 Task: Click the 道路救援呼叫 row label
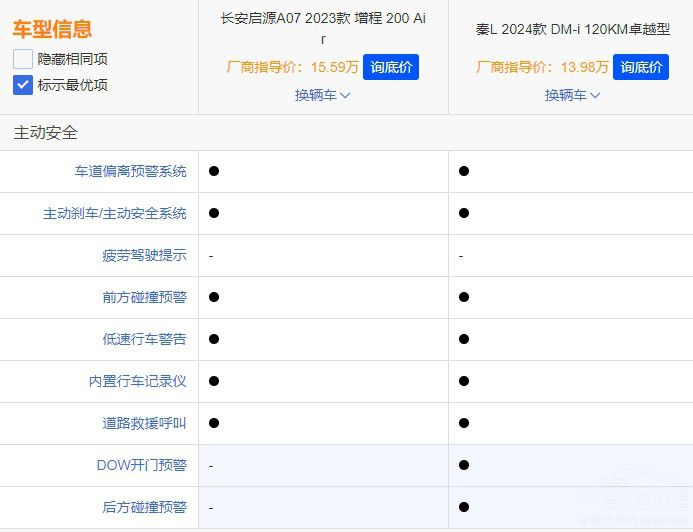(x=144, y=423)
